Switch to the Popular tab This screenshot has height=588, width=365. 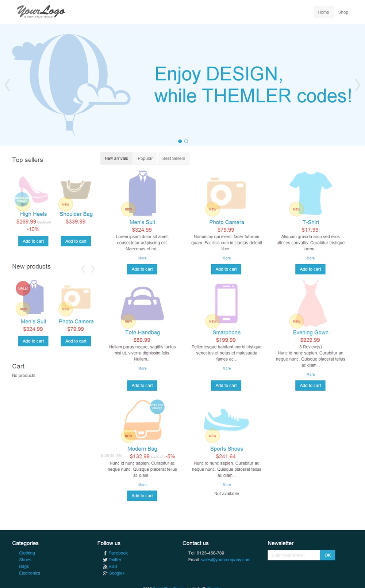coord(145,159)
